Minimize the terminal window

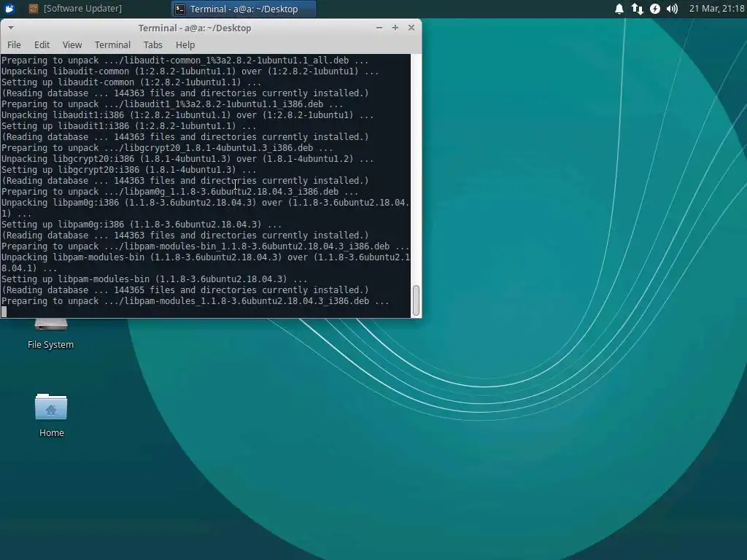tap(379, 28)
